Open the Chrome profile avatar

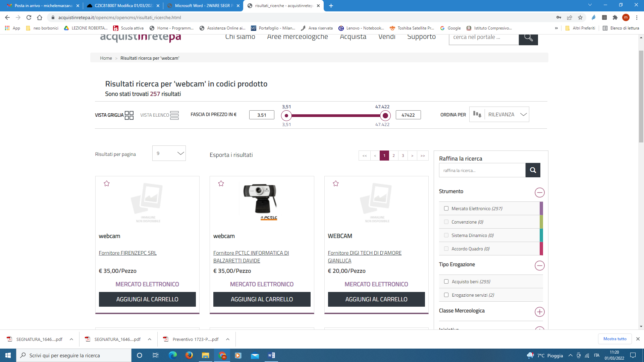(626, 17)
